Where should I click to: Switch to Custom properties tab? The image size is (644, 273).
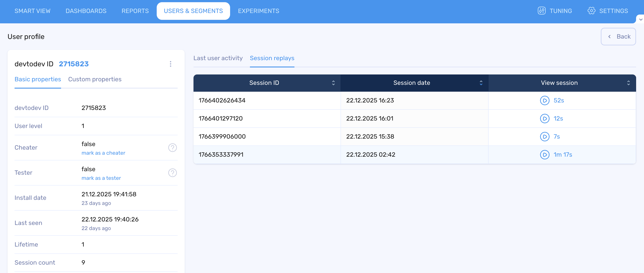point(95,79)
